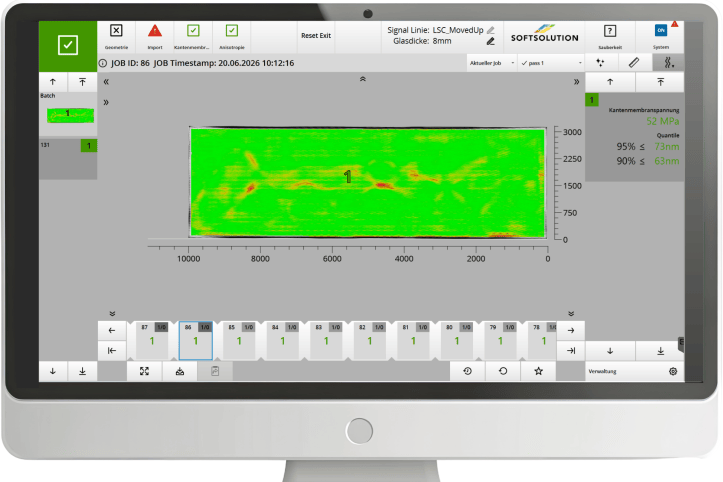Click the large green checkmark status tile
The image size is (723, 482).
68,46
